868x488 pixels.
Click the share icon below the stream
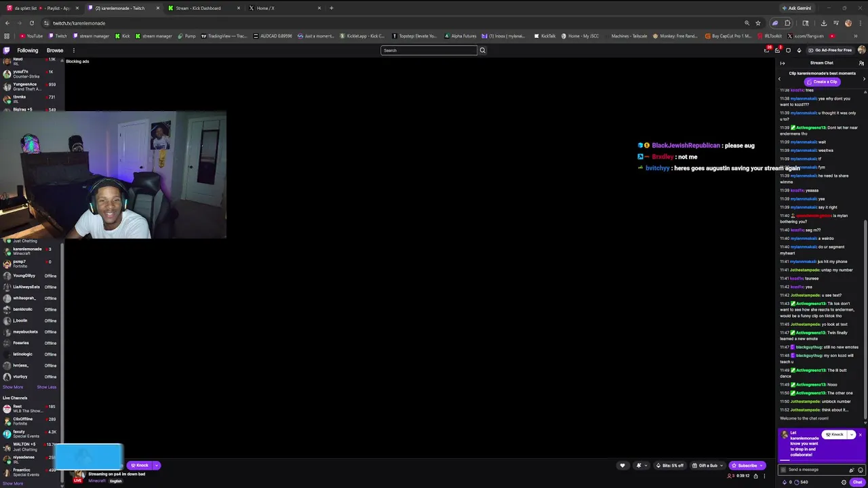755,476
